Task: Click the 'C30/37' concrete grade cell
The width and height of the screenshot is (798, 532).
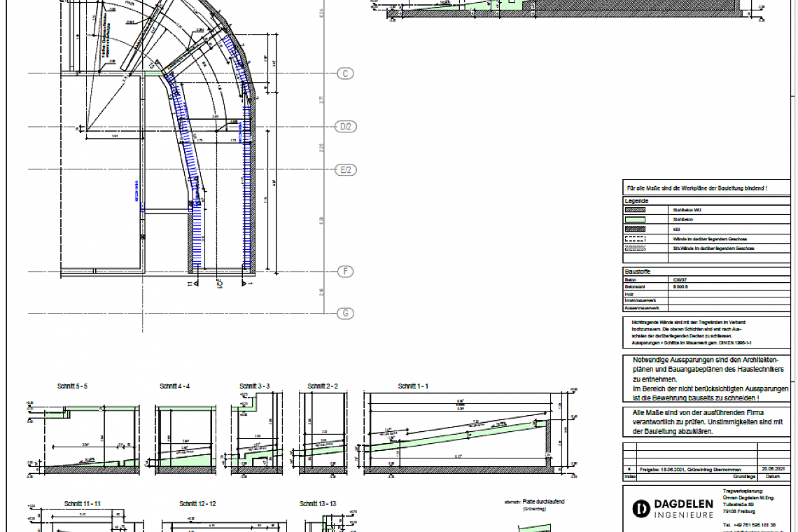Action: point(680,280)
